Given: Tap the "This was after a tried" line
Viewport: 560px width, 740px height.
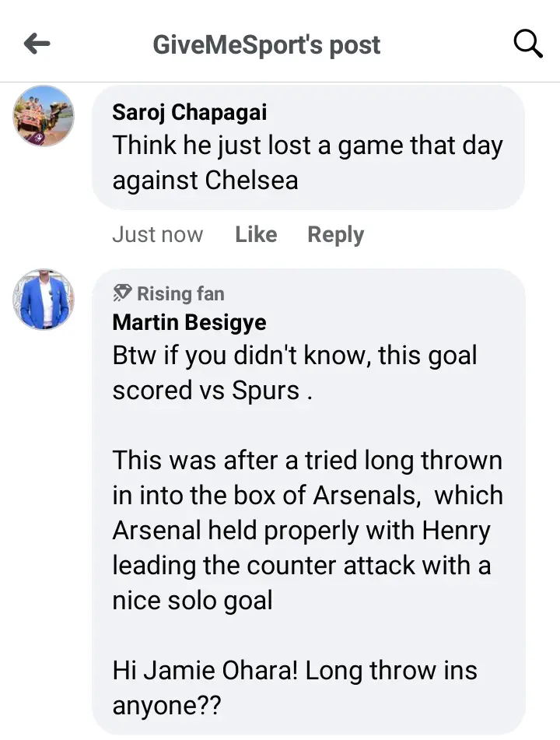Looking at the screenshot, I should 307,460.
